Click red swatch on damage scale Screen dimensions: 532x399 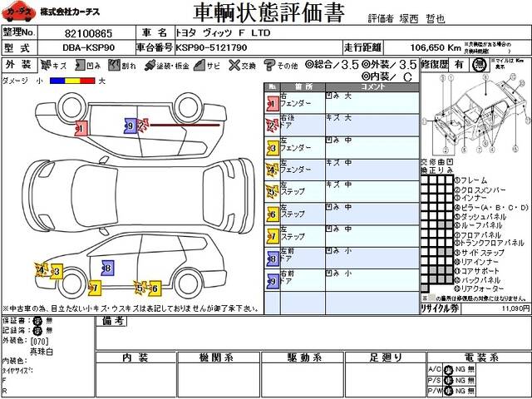click(x=87, y=81)
